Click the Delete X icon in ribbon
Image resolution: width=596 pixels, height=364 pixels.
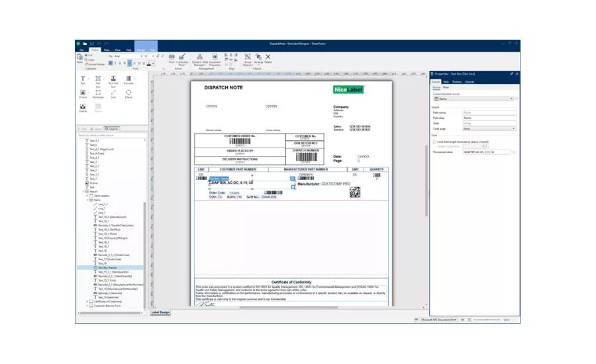coord(268,58)
